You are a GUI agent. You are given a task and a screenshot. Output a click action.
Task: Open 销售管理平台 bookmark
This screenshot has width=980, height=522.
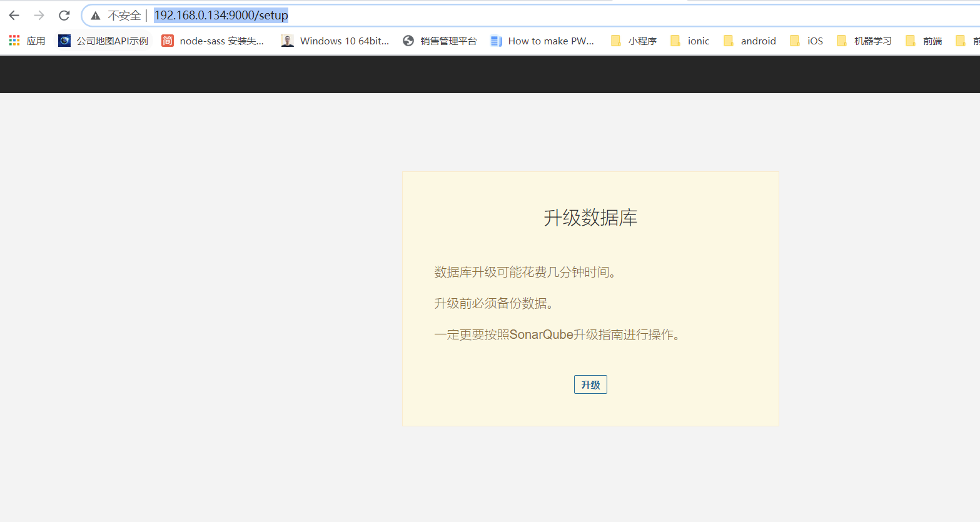point(440,41)
